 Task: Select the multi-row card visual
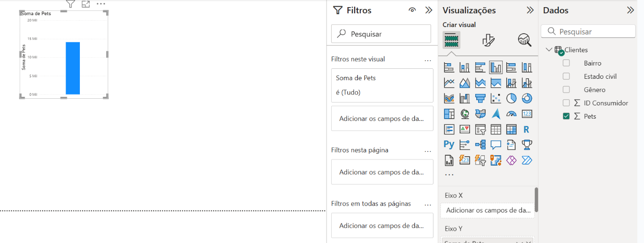[x=449, y=129]
